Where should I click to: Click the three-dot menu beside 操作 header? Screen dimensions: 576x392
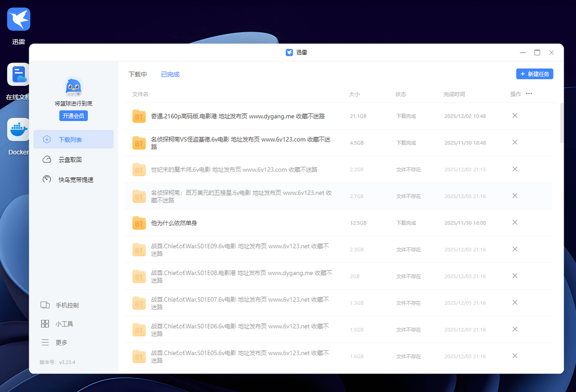529,94
